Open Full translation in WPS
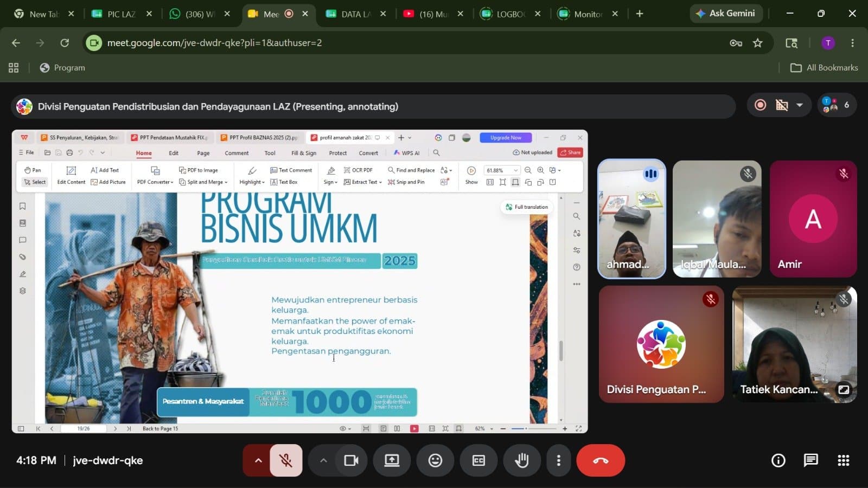 pyautogui.click(x=527, y=207)
